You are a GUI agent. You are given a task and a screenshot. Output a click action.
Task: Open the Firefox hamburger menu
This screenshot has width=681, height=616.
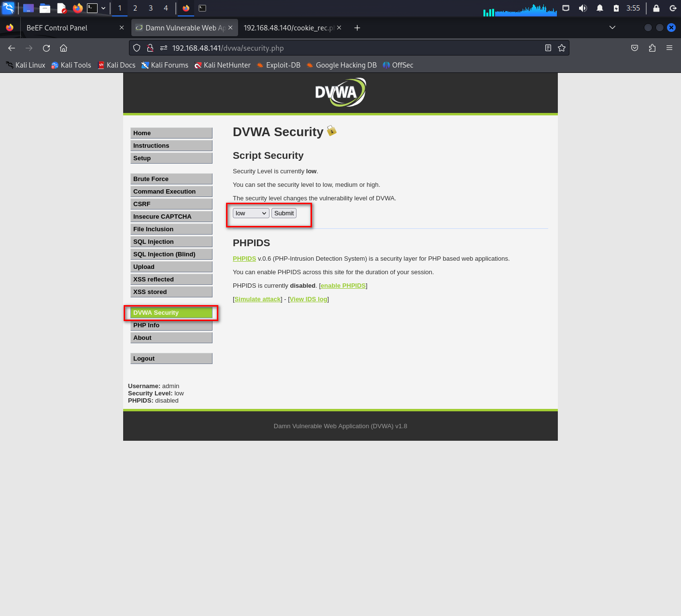pyautogui.click(x=669, y=48)
